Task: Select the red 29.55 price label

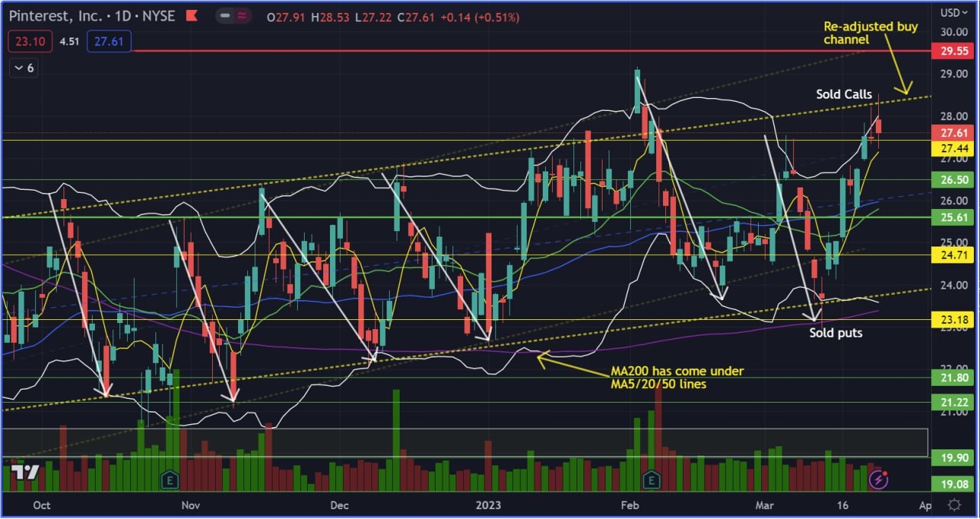Action: click(x=952, y=51)
